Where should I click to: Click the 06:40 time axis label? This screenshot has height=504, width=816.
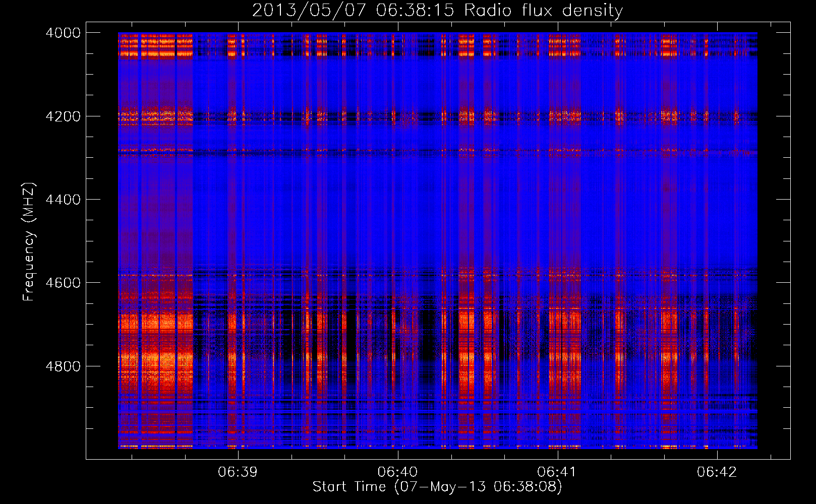[397, 472]
